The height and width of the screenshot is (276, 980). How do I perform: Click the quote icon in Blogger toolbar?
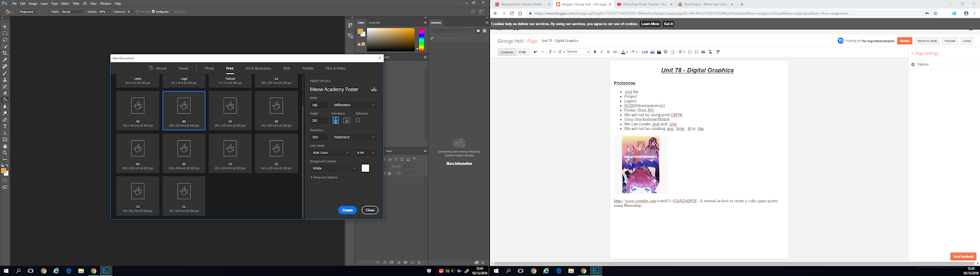[703, 52]
